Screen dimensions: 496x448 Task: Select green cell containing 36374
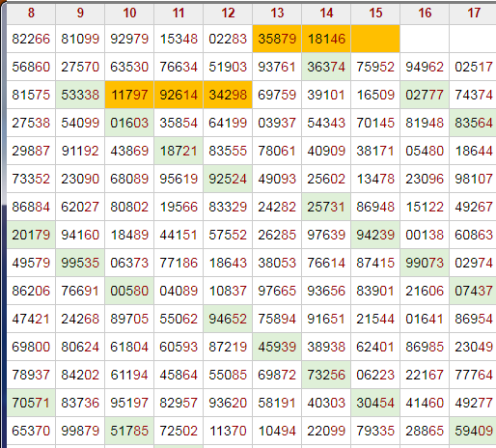tap(326, 67)
